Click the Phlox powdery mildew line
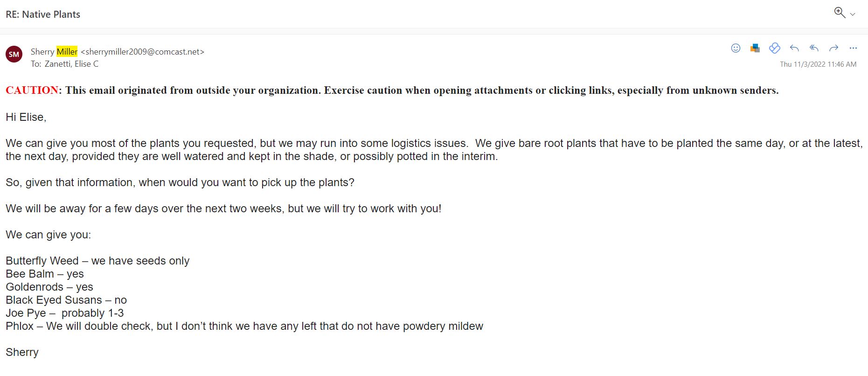Viewport: 868px width, 376px height. click(x=244, y=326)
